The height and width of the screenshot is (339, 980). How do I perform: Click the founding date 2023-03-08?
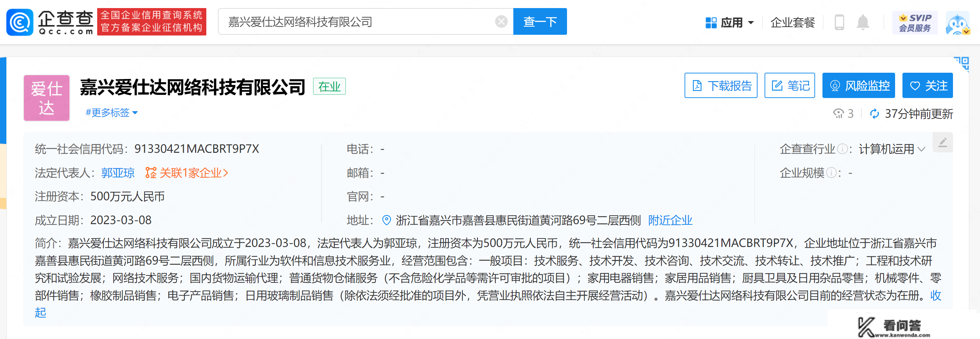[121, 220]
